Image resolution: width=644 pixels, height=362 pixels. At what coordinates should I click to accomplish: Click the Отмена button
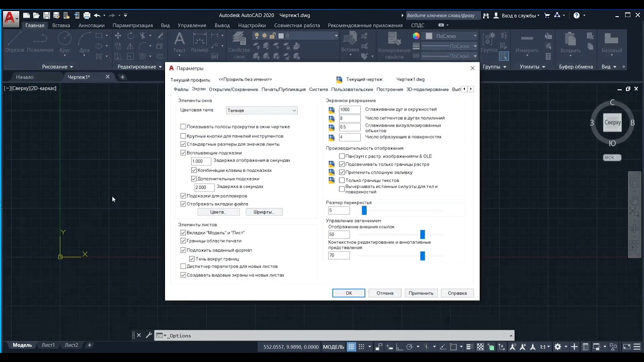click(x=385, y=293)
